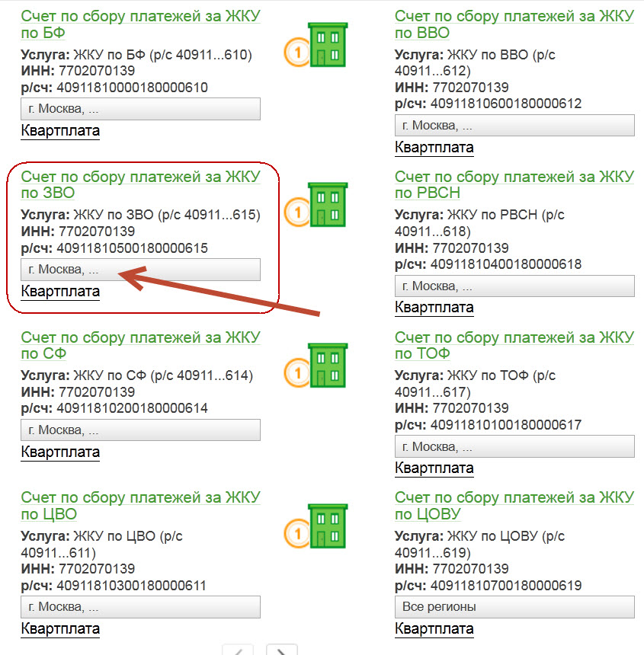The height and width of the screenshot is (655, 644).
Task: Follow the Квартплата link under ЖКУ по РВСН
Action: 434,307
